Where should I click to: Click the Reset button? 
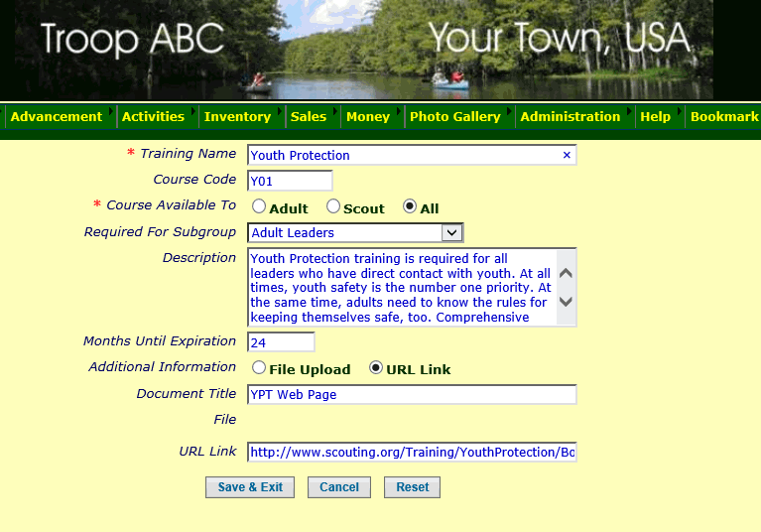tap(412, 487)
